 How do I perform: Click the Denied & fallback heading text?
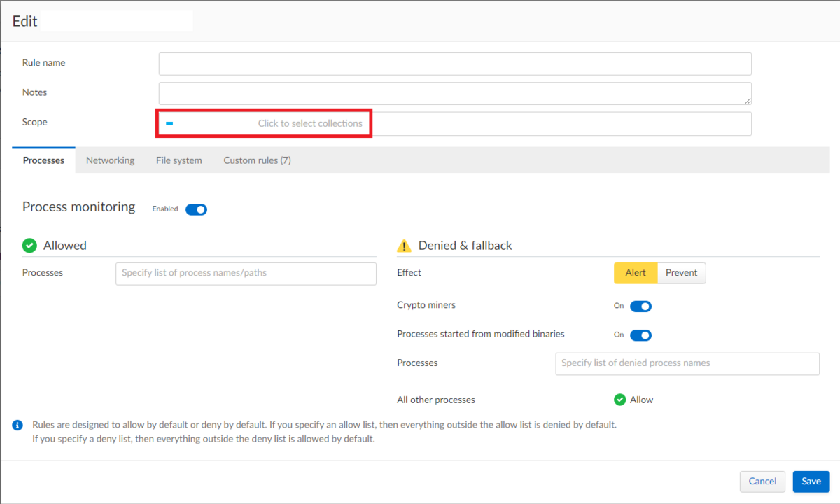coord(465,246)
